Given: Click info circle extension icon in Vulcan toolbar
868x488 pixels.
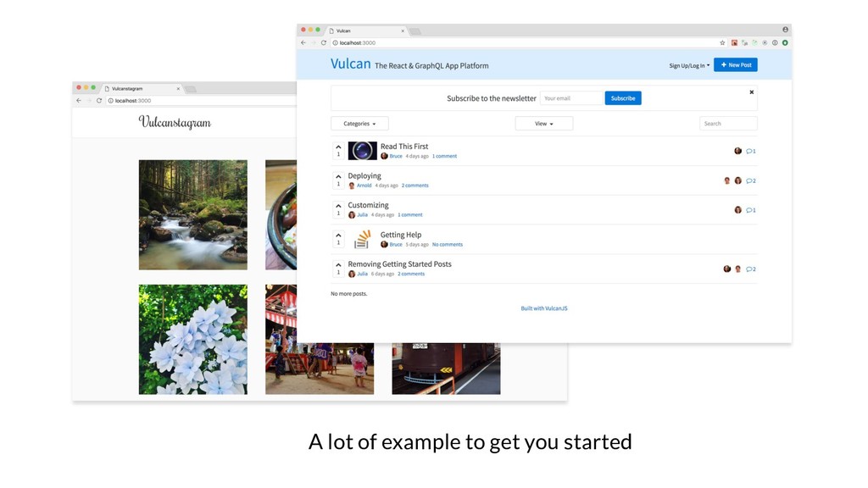Looking at the screenshot, I should (775, 42).
